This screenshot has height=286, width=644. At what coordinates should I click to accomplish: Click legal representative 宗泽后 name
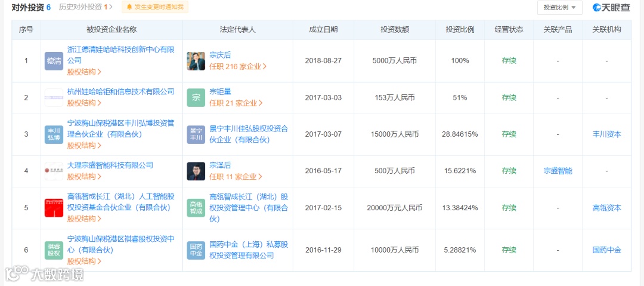[220, 165]
